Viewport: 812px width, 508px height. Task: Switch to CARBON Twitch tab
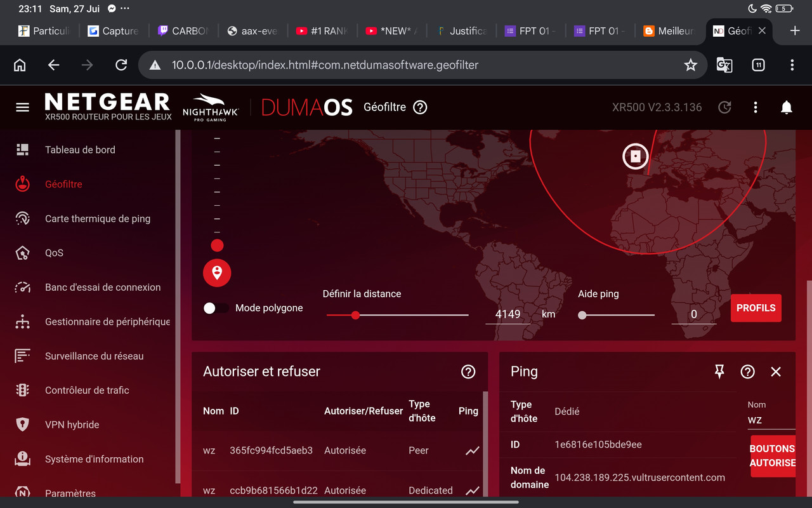coord(183,30)
